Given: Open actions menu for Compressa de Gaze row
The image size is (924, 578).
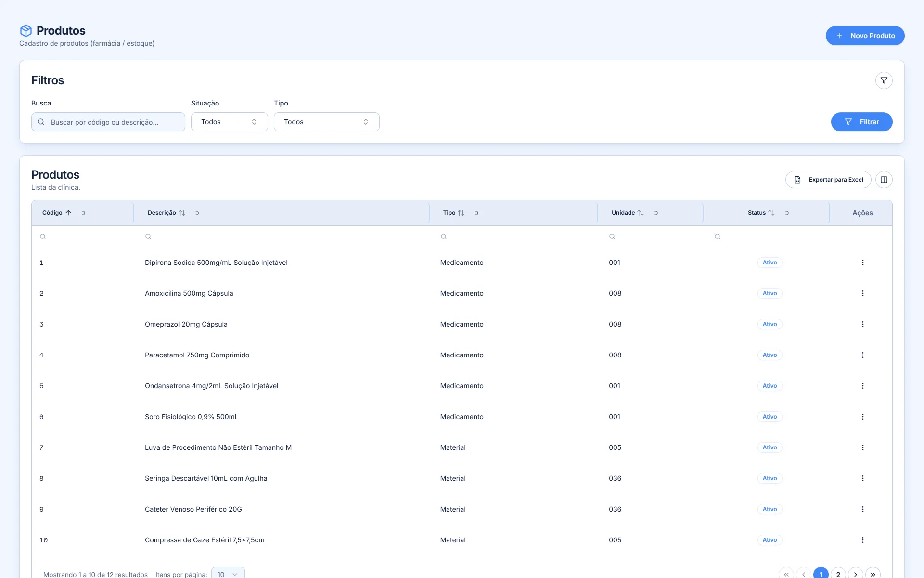Looking at the screenshot, I should tap(862, 540).
